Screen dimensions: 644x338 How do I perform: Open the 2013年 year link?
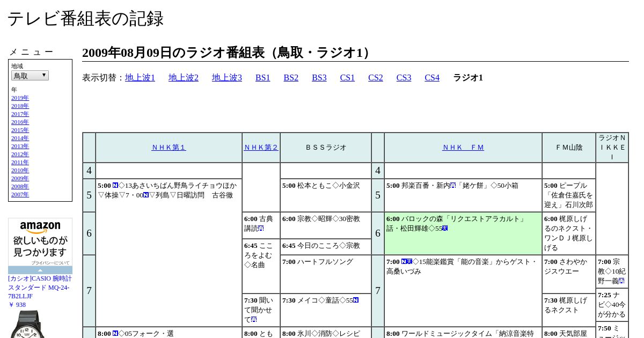[20, 146]
